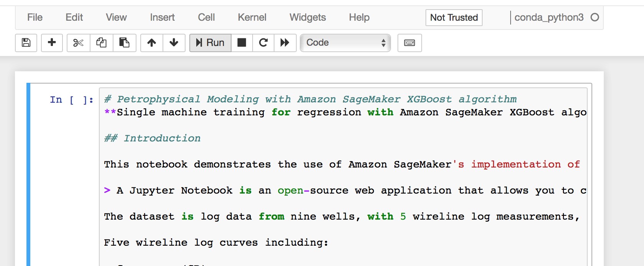Image resolution: width=644 pixels, height=266 pixels.
Task: Open the Widgets menu
Action: click(307, 17)
